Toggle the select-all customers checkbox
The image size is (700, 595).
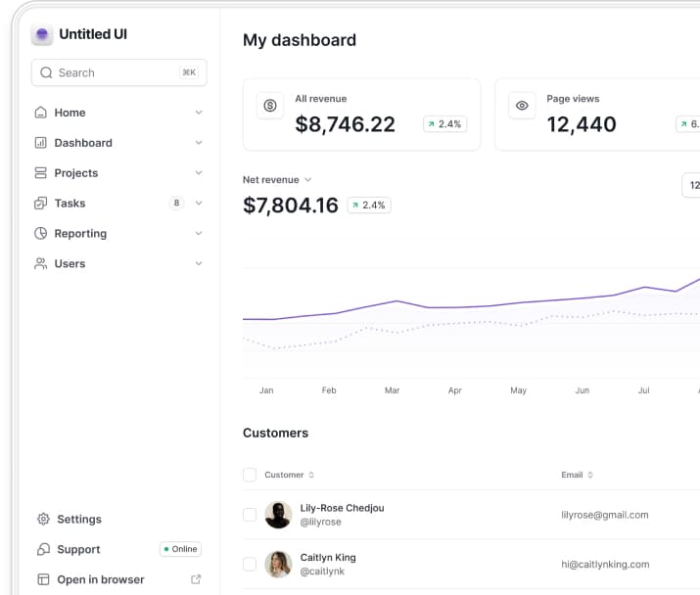pyautogui.click(x=250, y=475)
